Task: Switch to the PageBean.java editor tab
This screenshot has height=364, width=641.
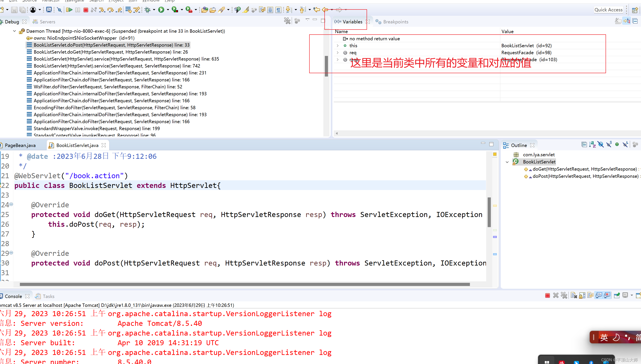Action: pos(20,145)
